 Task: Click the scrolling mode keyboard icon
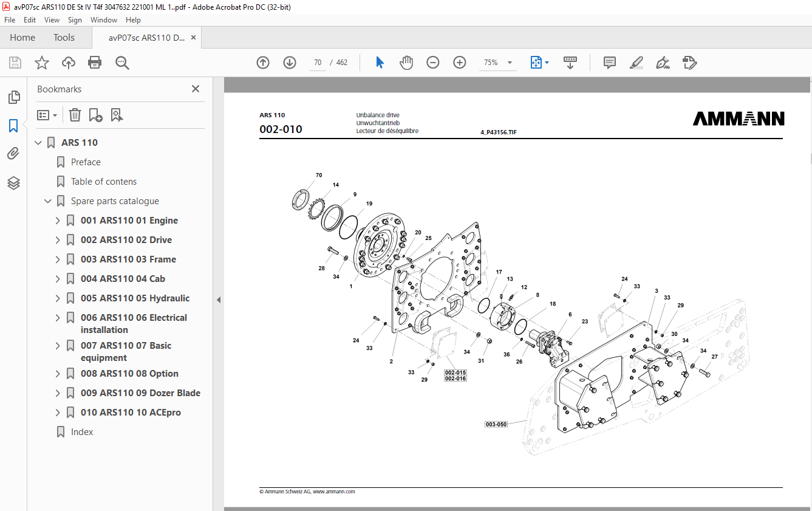pyautogui.click(x=570, y=63)
